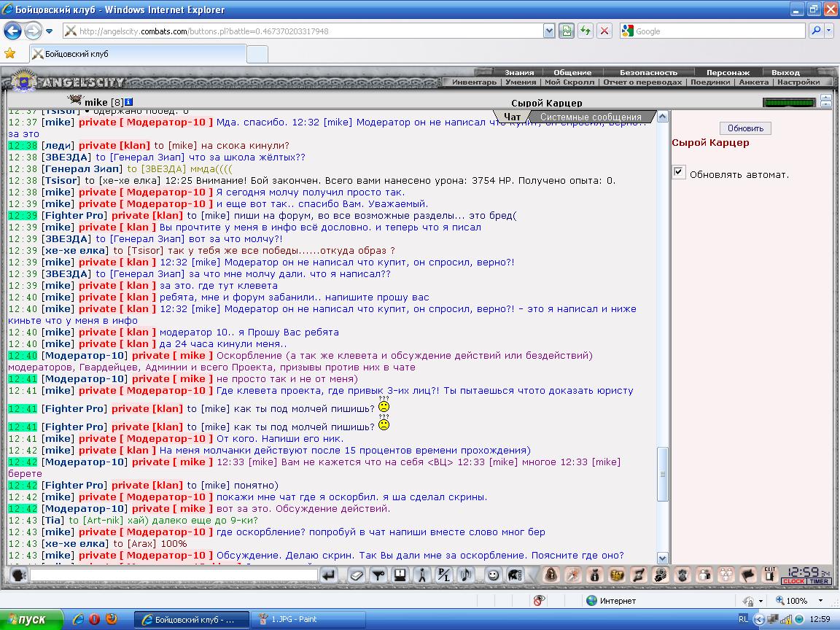Open the Инвентарь link
840x630 pixels.
[x=474, y=82]
